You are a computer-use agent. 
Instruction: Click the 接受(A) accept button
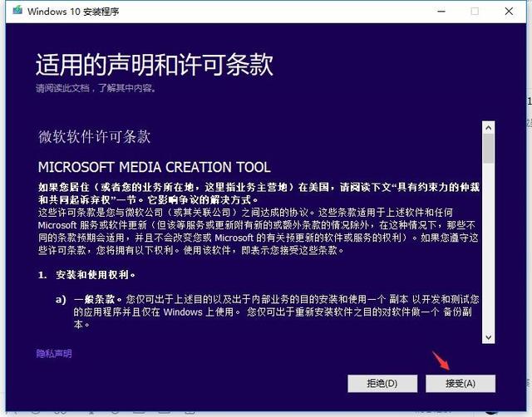461,384
